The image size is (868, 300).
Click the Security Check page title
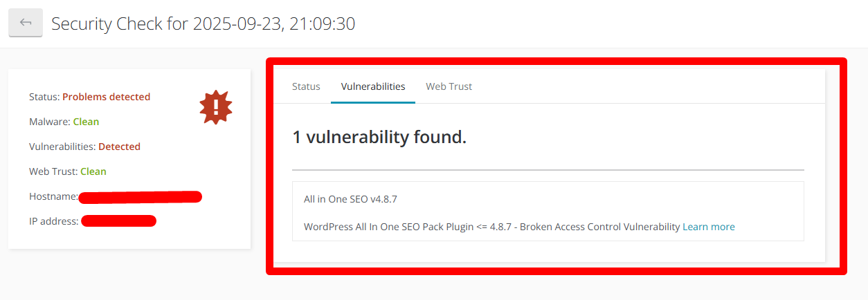[x=204, y=24]
